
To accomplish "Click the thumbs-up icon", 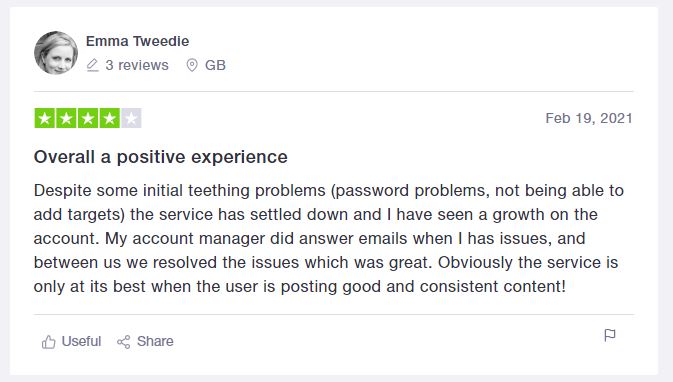I will pos(49,342).
